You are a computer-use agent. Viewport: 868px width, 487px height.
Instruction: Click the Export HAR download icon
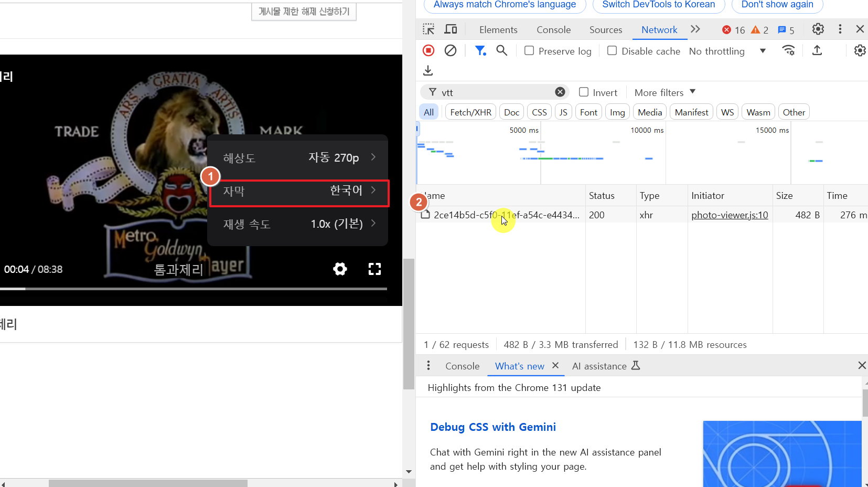(x=428, y=70)
